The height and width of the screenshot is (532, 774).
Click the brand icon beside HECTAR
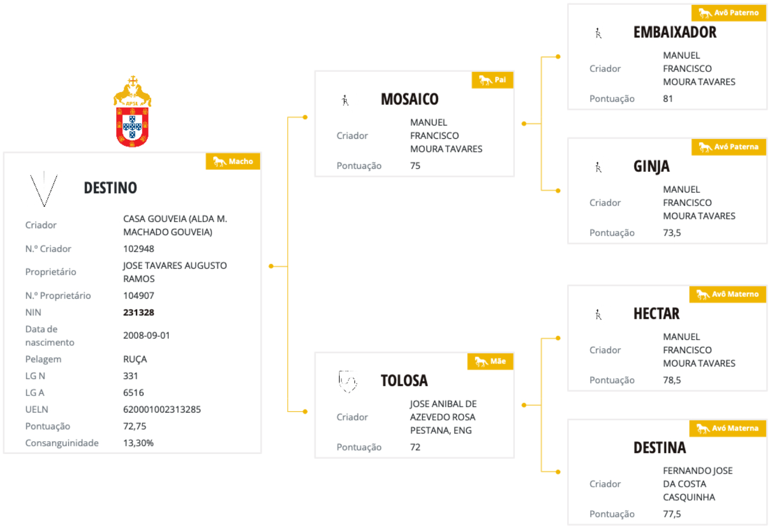[x=598, y=315]
